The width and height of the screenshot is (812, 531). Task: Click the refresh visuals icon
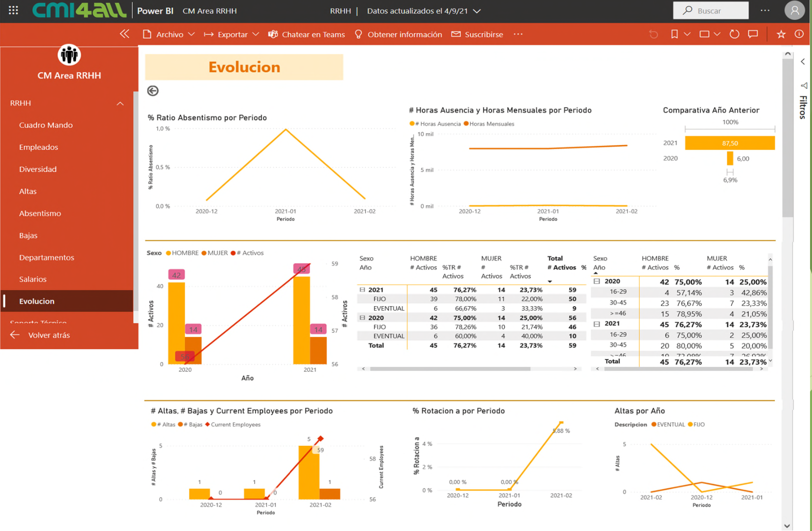pos(734,34)
